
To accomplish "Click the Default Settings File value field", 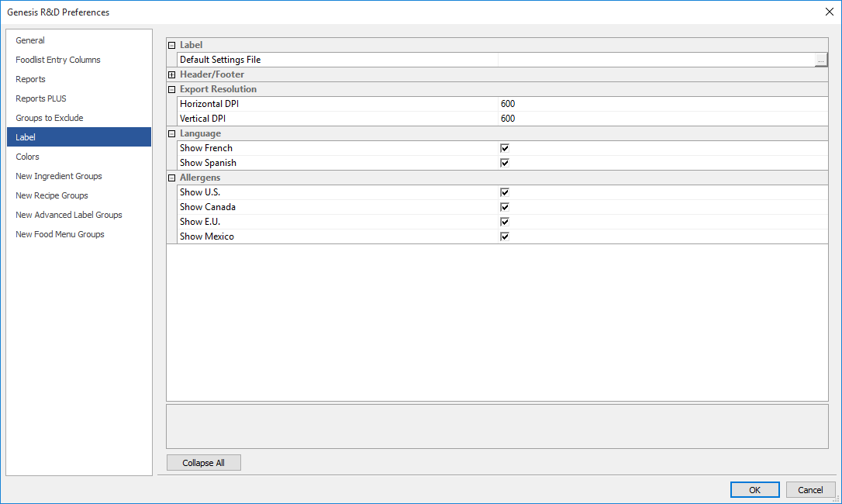I will click(656, 60).
